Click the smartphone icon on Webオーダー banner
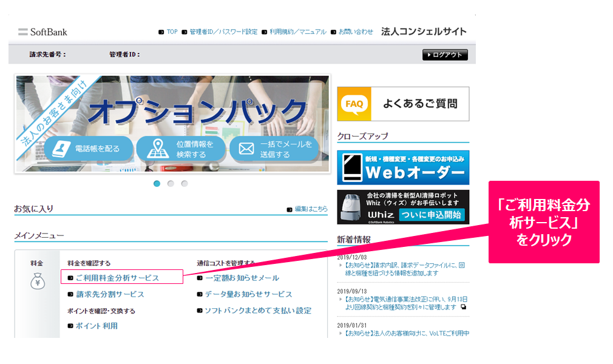The width and height of the screenshot is (613, 364). [x=352, y=167]
